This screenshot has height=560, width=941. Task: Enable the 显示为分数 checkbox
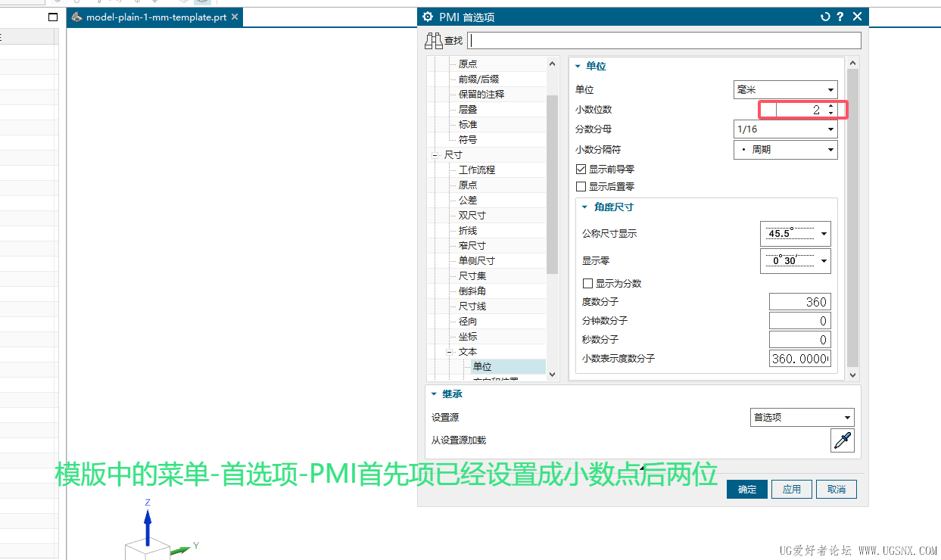point(587,283)
